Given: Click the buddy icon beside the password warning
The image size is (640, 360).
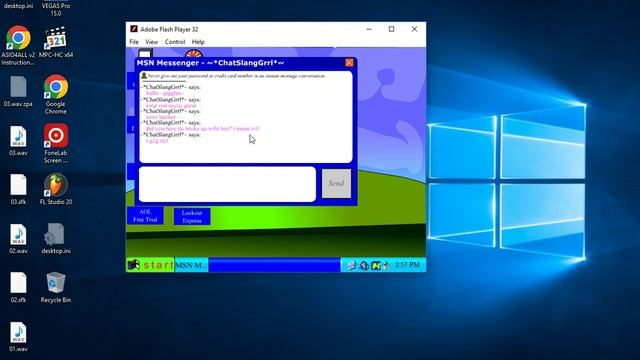Looking at the screenshot, I should coord(144,76).
